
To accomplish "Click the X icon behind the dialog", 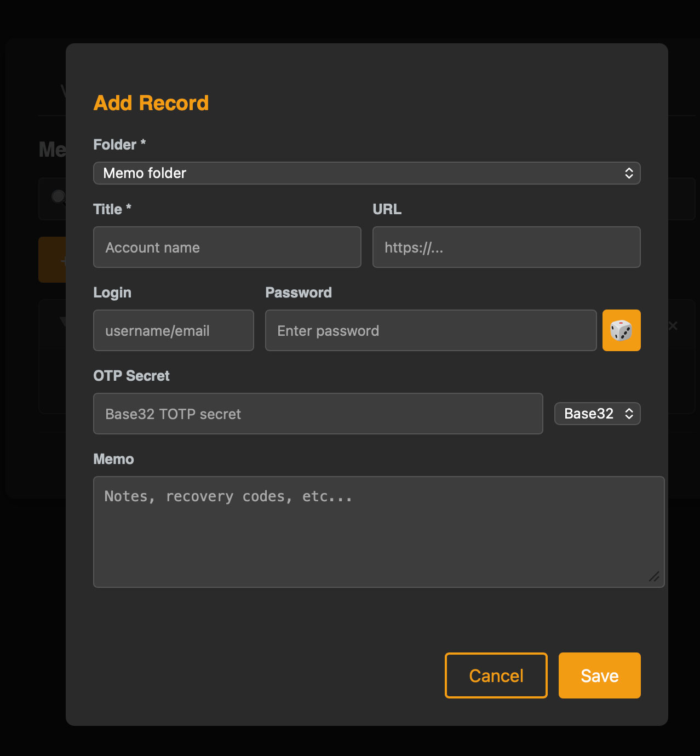I will [x=673, y=326].
